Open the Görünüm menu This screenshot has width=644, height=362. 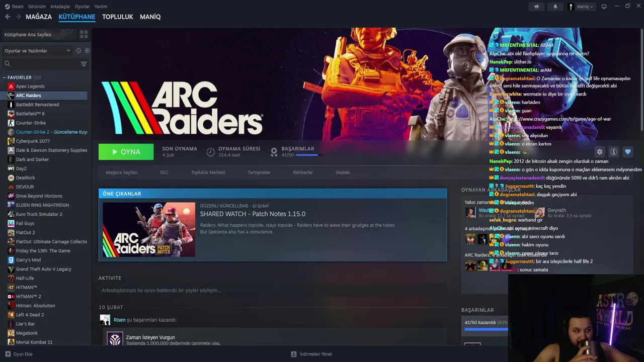[x=37, y=7]
